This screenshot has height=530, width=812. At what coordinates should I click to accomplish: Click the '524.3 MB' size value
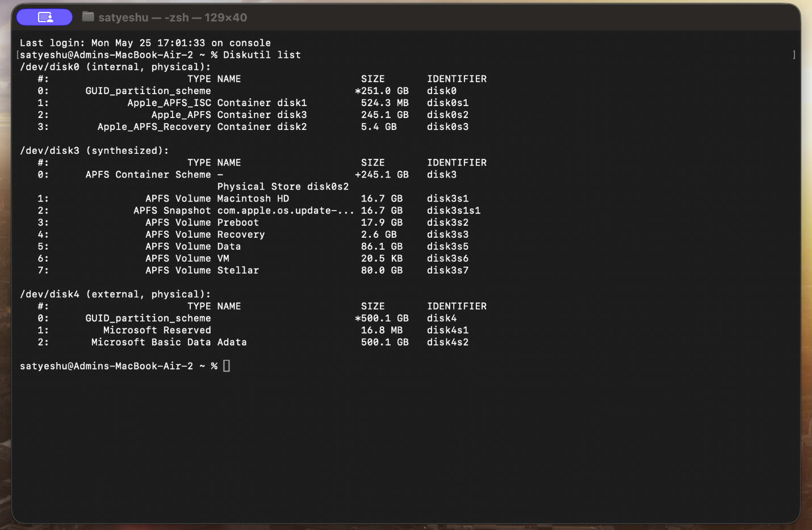click(x=384, y=103)
